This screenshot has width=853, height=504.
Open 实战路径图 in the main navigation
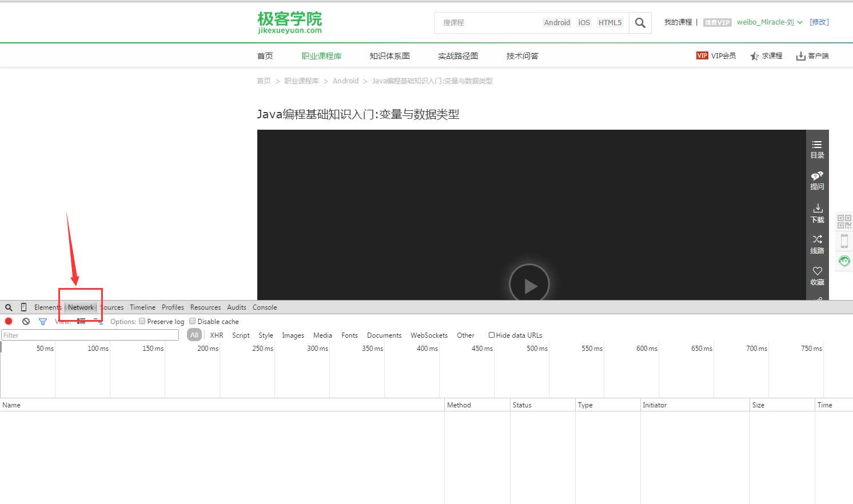(x=458, y=56)
